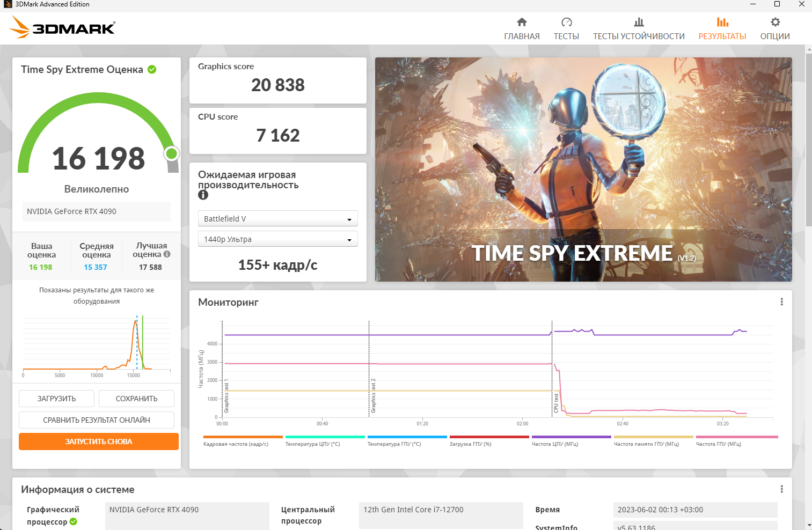Image resolution: width=812 pixels, height=530 pixels.
Task: Click the green score gauge knob
Action: [x=172, y=154]
